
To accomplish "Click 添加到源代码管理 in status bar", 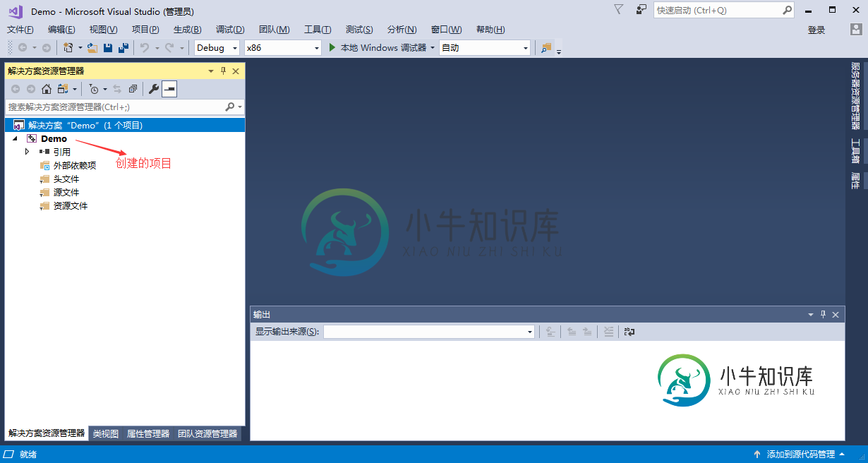I will pyautogui.click(x=799, y=455).
